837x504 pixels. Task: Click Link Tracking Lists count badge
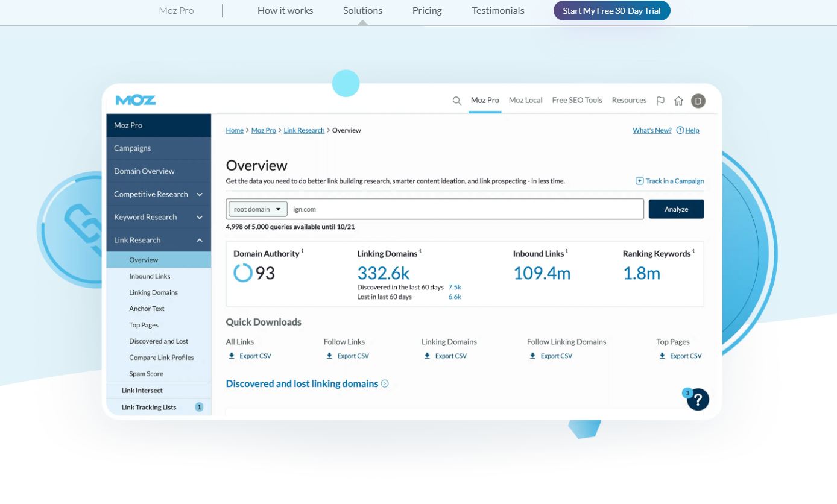(x=199, y=407)
